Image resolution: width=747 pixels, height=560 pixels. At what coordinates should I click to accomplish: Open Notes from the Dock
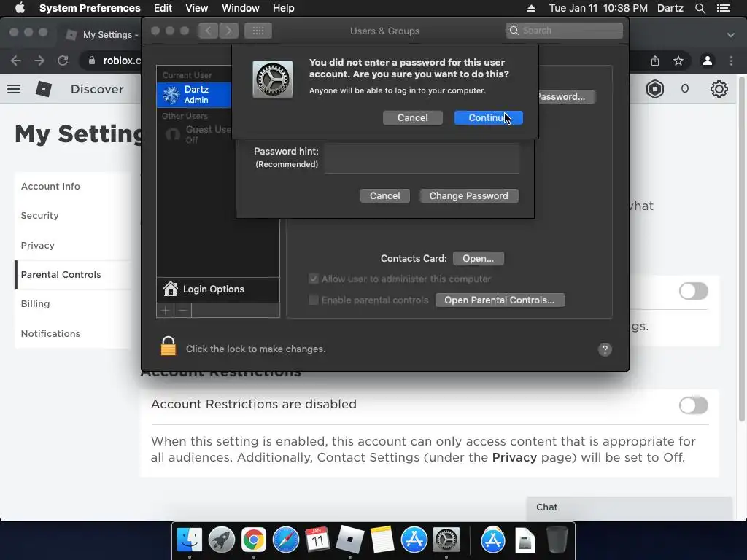click(x=382, y=540)
